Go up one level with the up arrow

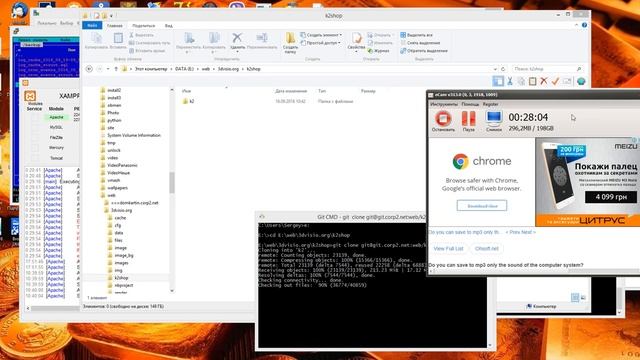coord(116,69)
